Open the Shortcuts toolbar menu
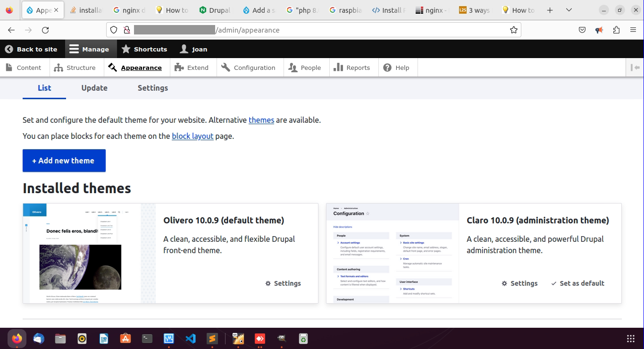Image resolution: width=644 pixels, height=349 pixels. tap(144, 49)
